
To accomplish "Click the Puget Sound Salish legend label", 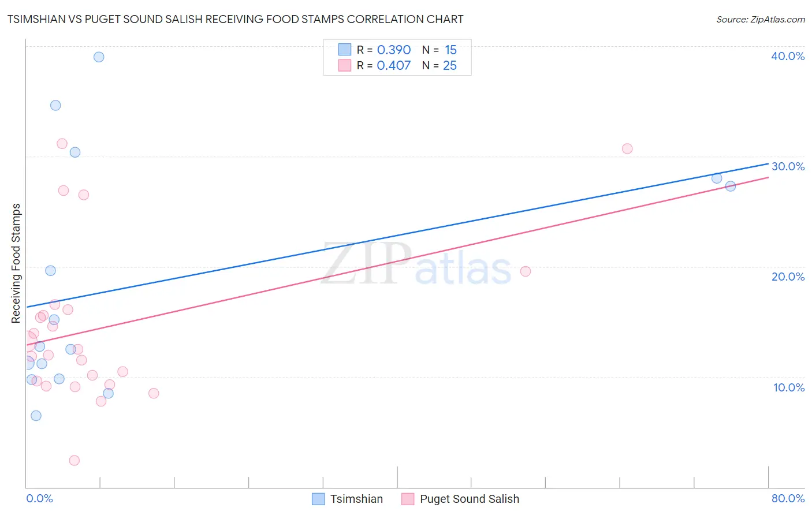I will pos(470,499).
